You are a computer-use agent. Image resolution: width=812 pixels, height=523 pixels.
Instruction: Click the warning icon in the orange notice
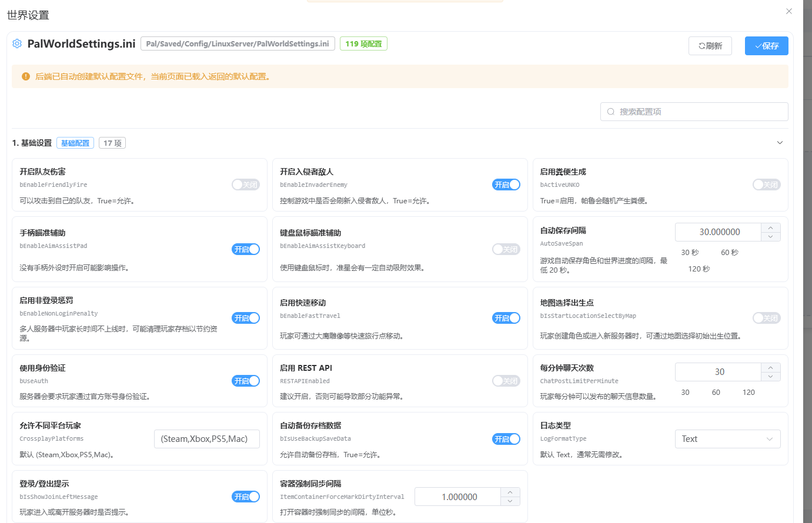[x=26, y=76]
